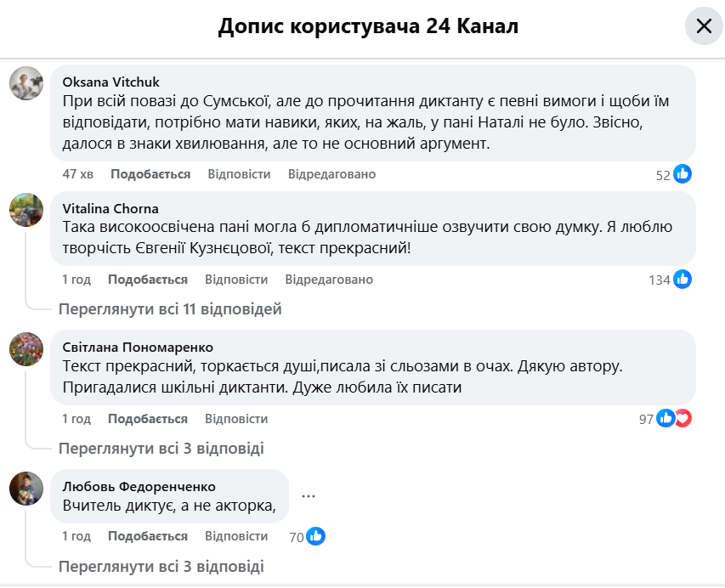Like Oksana Vitchuk's comment with Подобається

pyautogui.click(x=150, y=174)
